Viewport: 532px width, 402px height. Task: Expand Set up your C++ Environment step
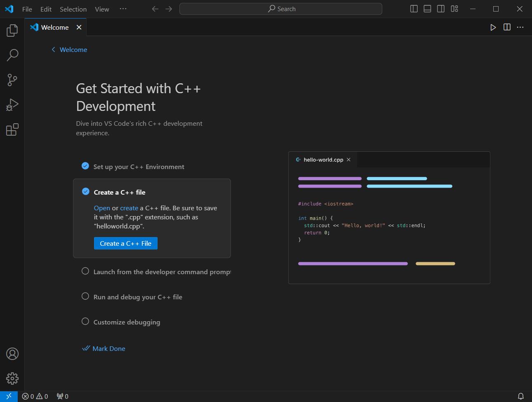click(139, 167)
